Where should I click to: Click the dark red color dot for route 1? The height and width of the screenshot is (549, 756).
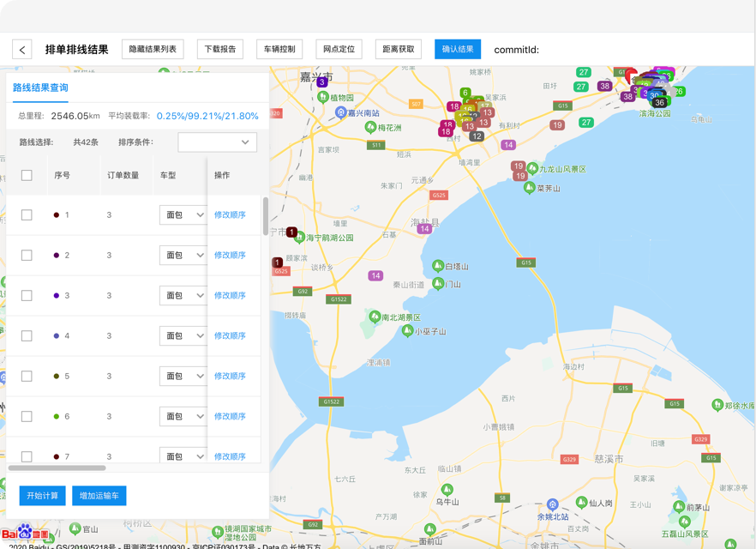57,215
